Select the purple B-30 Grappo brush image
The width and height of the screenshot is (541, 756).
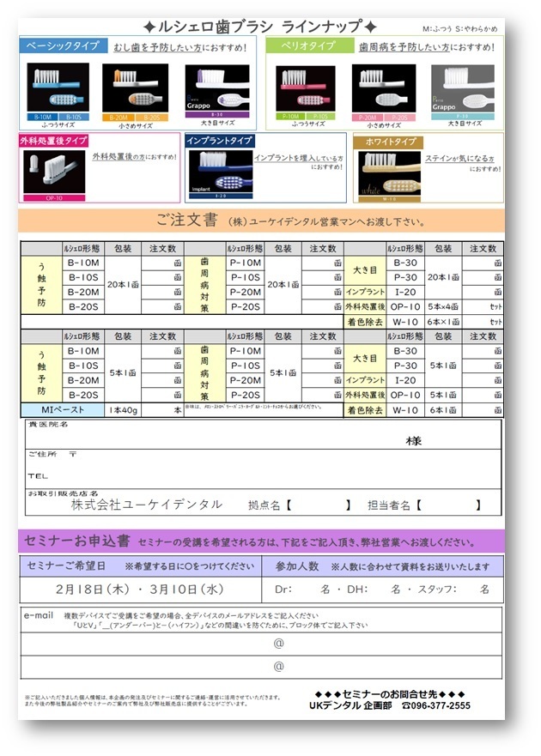point(217,88)
